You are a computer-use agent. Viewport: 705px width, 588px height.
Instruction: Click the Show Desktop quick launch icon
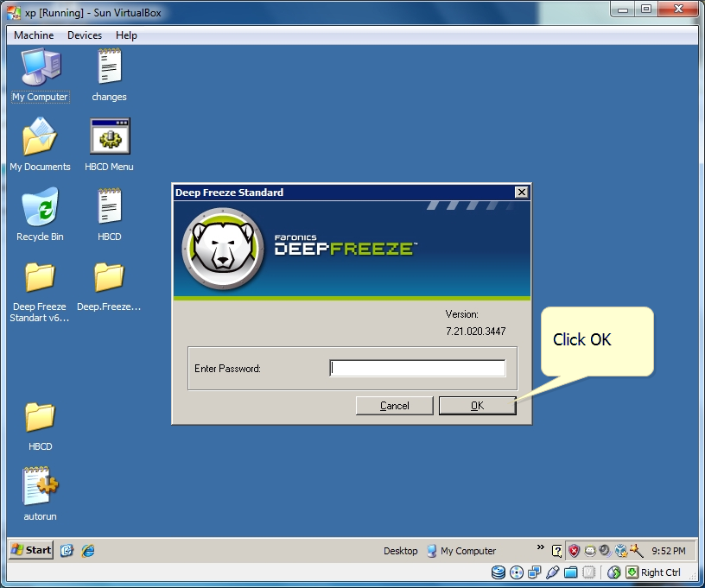click(67, 550)
